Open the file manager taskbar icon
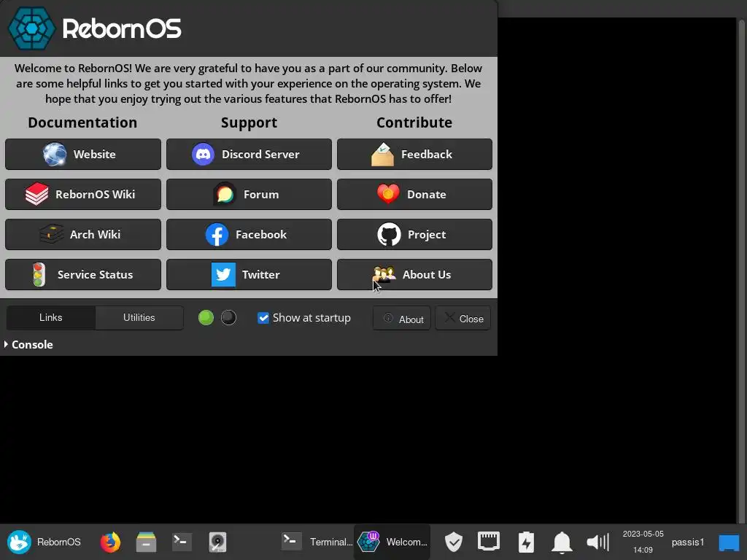 pos(146,542)
